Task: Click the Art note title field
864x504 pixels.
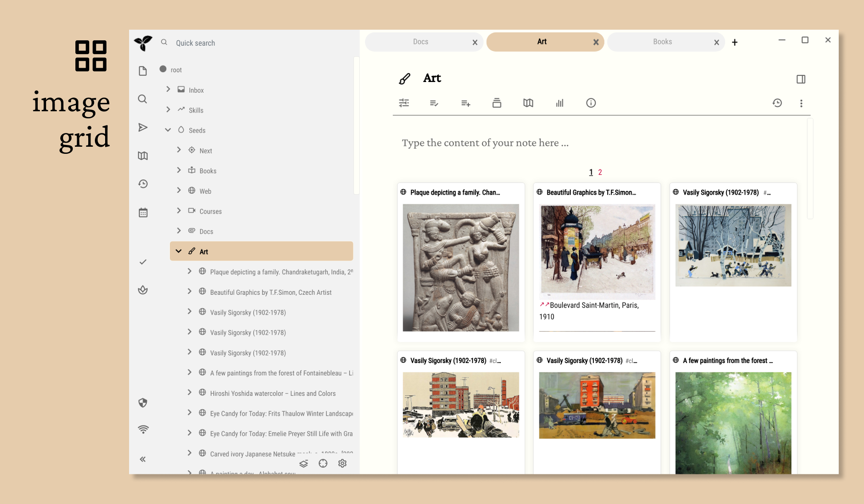Action: 432,78
